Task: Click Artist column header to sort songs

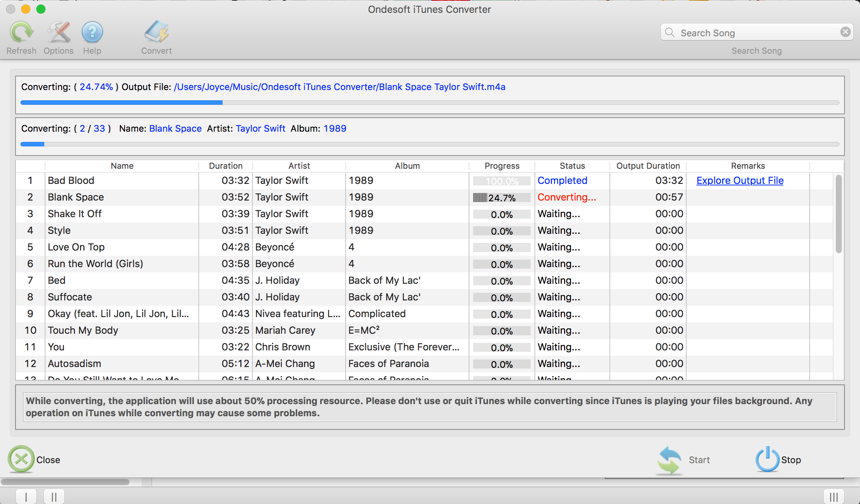Action: (x=298, y=166)
